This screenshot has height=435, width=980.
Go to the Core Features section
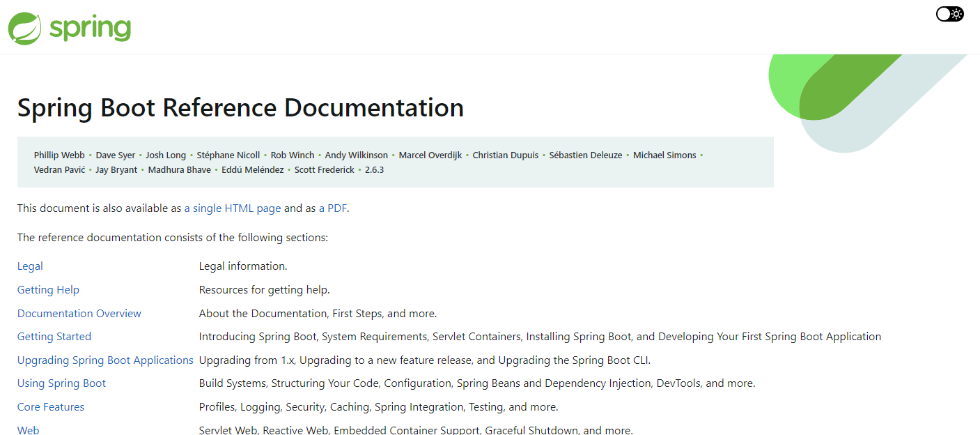point(51,407)
